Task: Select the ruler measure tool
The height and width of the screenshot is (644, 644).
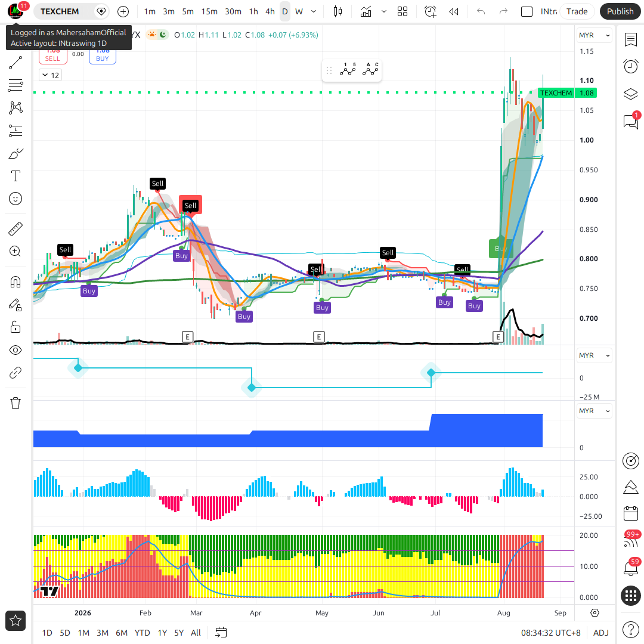Action: point(16,229)
